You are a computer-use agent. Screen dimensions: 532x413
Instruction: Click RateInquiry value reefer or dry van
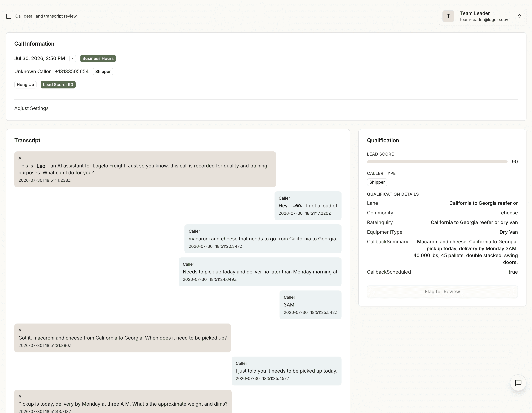[x=474, y=223]
